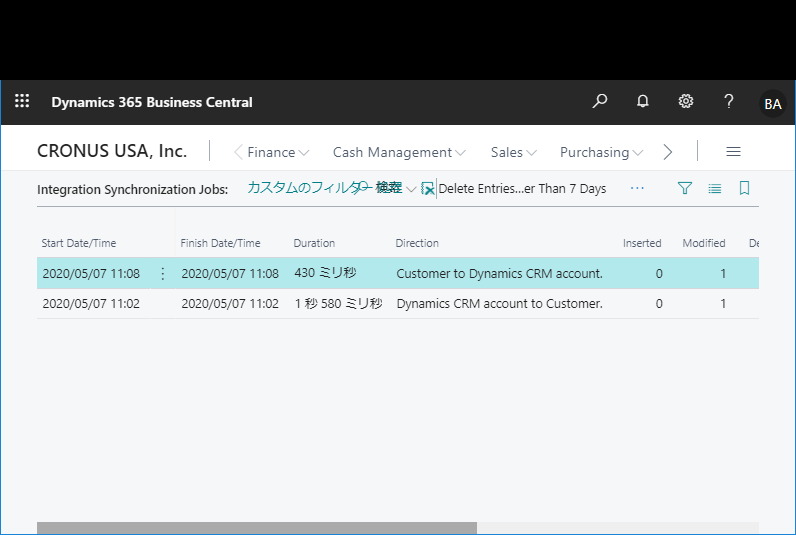Go to previous navigation menu items
Image resolution: width=796 pixels, height=535 pixels.
pos(238,152)
